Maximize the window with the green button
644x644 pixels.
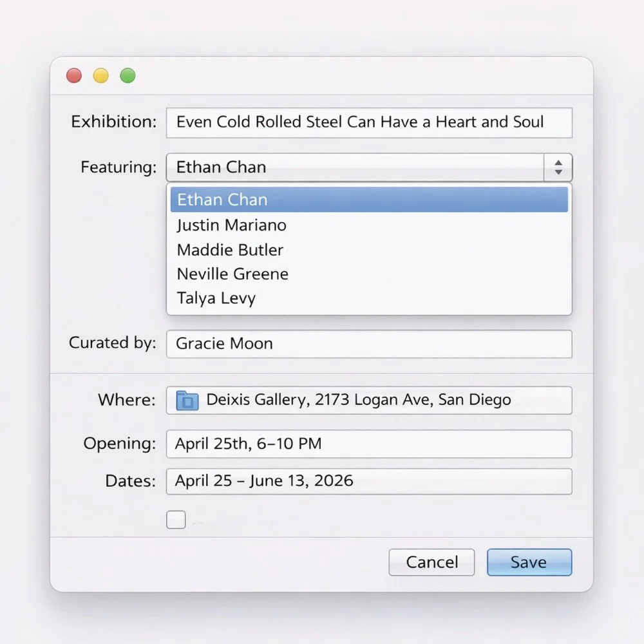coord(128,75)
